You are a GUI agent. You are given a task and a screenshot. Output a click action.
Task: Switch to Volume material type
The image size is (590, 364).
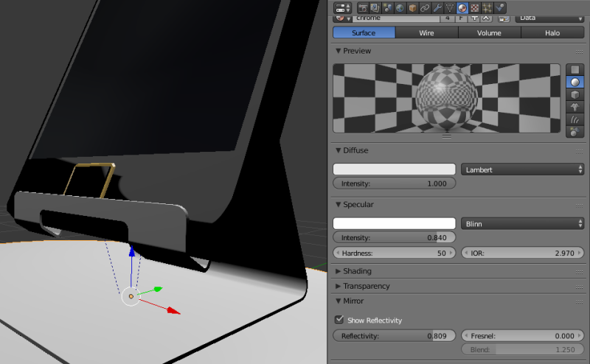coord(489,32)
